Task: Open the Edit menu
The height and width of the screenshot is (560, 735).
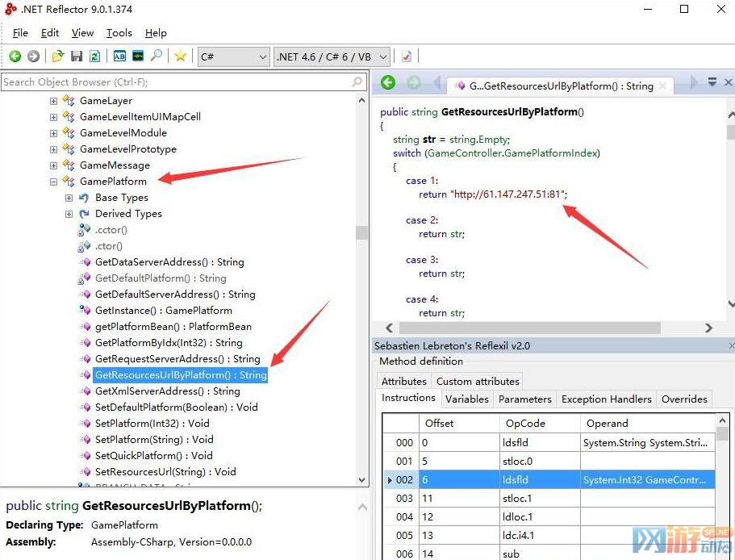Action: 50,33
